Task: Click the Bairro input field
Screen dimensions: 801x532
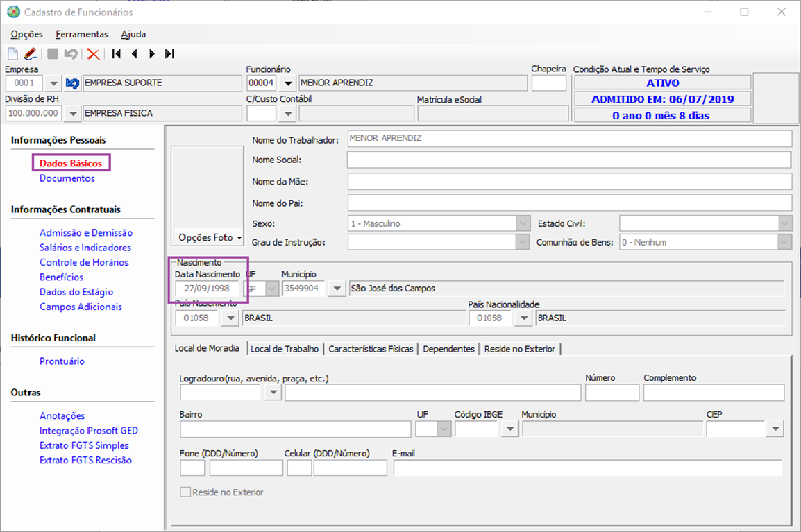Action: (295, 429)
